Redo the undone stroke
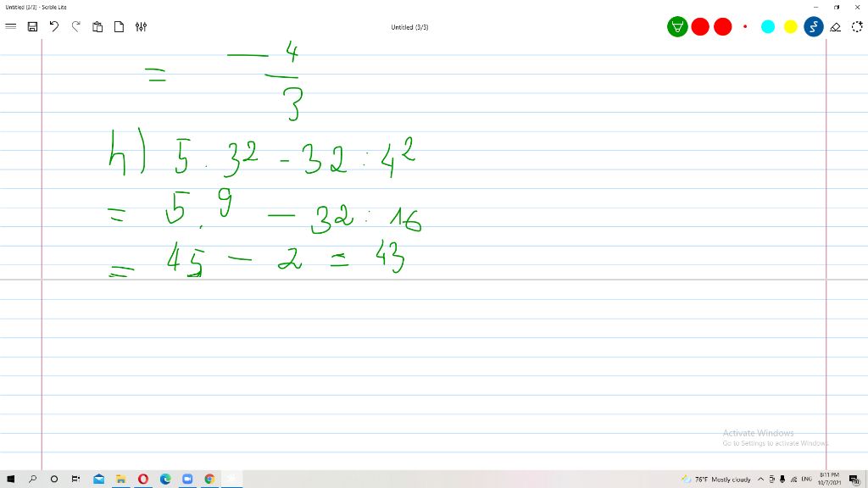The width and height of the screenshot is (868, 488). click(x=75, y=26)
